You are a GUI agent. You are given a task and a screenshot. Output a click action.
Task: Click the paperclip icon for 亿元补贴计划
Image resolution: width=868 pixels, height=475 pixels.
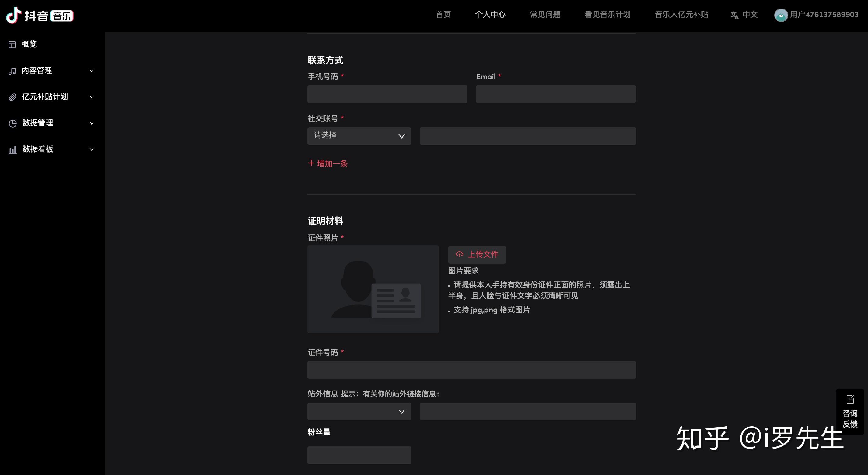(12, 97)
